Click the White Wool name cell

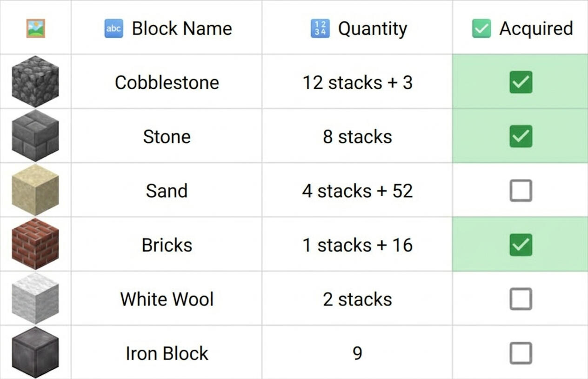pyautogui.click(x=167, y=299)
